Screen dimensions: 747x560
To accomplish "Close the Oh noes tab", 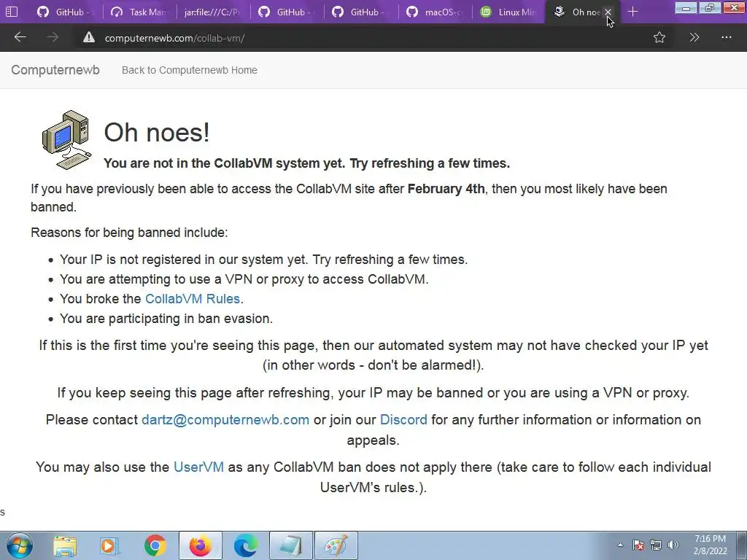I will click(x=608, y=12).
